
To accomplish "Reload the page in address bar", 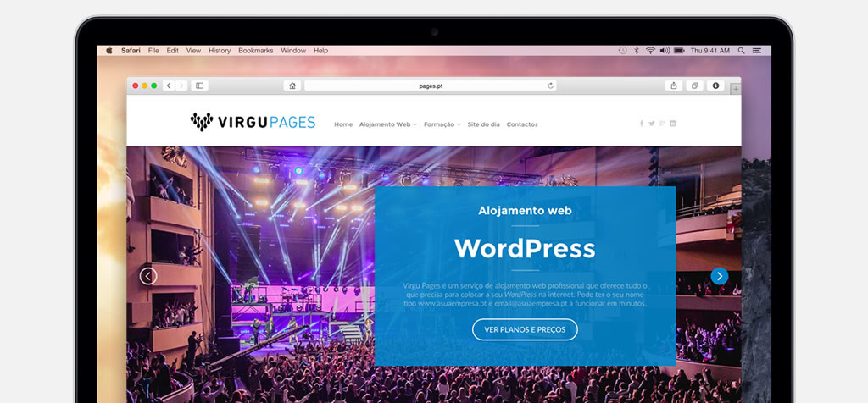I will coord(550,86).
